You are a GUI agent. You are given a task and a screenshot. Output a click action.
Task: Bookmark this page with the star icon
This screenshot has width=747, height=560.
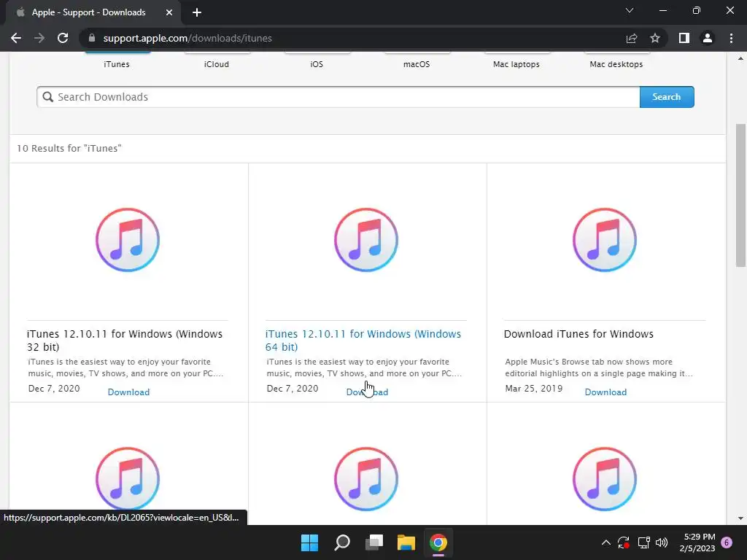click(x=655, y=38)
